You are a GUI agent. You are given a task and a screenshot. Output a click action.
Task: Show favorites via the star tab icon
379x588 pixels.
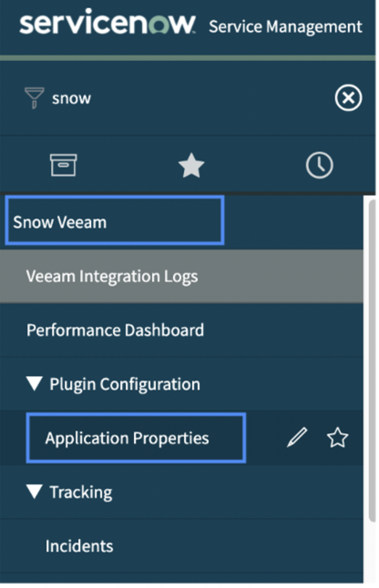pos(191,166)
